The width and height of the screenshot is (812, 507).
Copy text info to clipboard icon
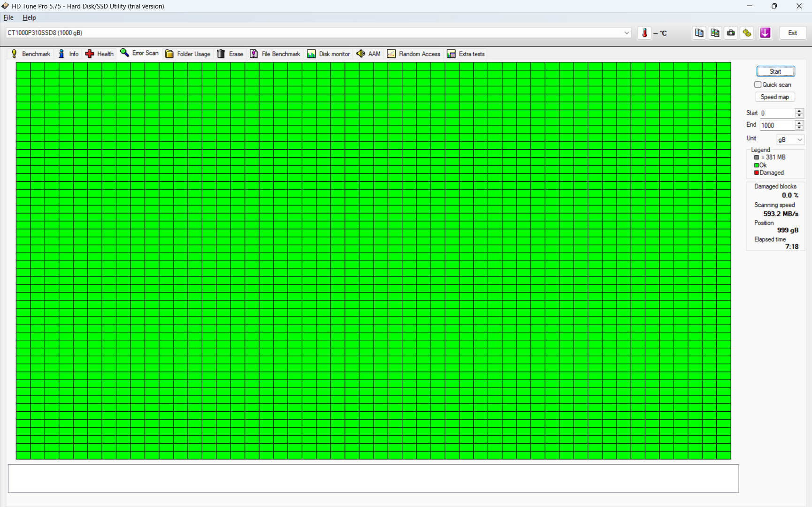click(x=699, y=33)
